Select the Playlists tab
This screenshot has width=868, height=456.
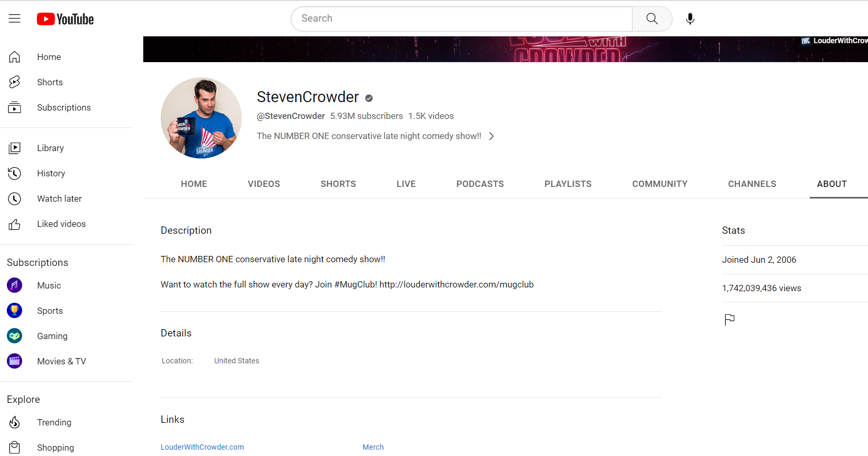(568, 184)
